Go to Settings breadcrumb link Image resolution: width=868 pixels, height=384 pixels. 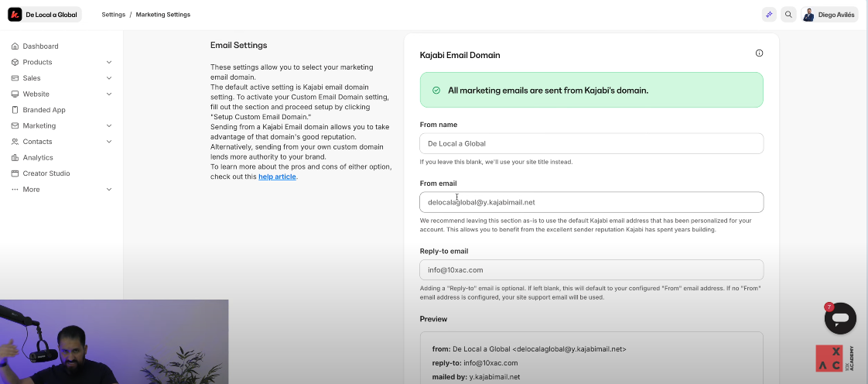[x=113, y=15]
